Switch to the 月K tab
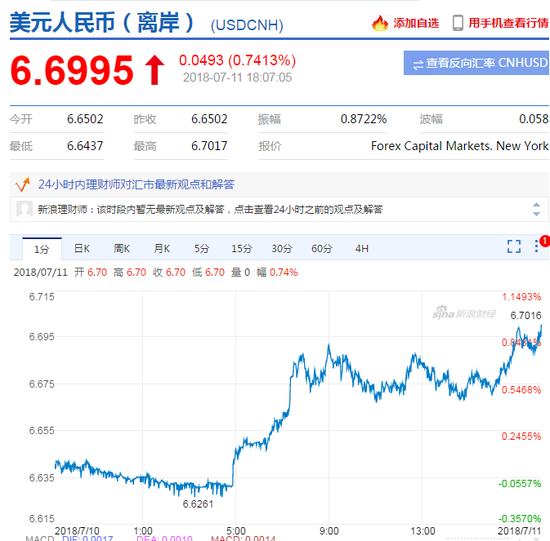The width and height of the screenshot is (550, 541). [161, 249]
